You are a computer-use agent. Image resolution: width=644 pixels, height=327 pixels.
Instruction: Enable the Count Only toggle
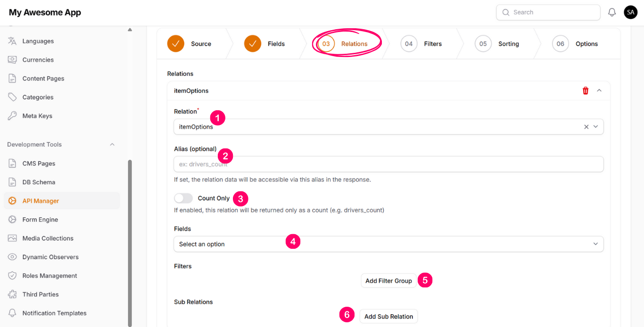pyautogui.click(x=183, y=198)
